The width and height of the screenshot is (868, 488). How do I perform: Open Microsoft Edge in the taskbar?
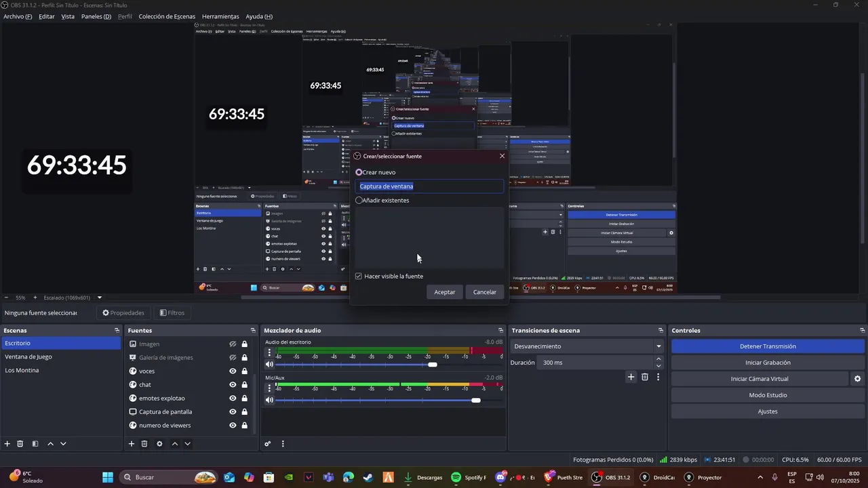click(348, 477)
